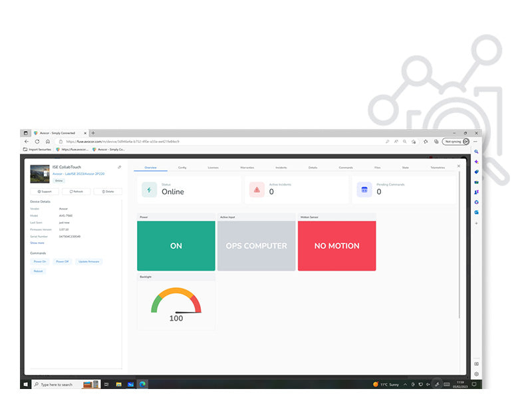Click the Read aloud icon in address bar
Viewport: 532px width, 399px height.
pyautogui.click(x=396, y=142)
